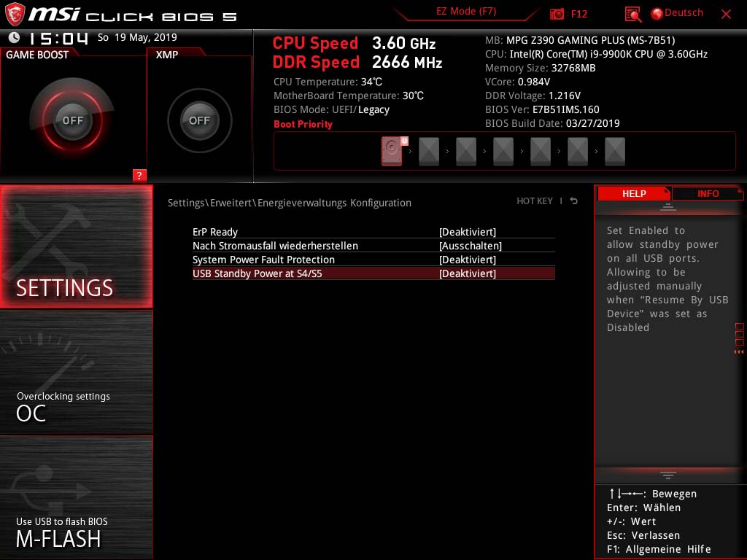Image resolution: width=747 pixels, height=560 pixels.
Task: Change language from Deutsch
Action: click(684, 13)
